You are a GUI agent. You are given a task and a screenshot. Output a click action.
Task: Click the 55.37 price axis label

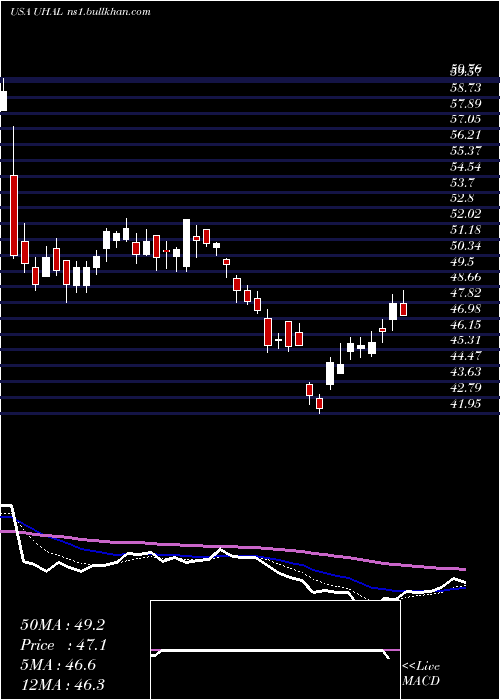pos(466,151)
